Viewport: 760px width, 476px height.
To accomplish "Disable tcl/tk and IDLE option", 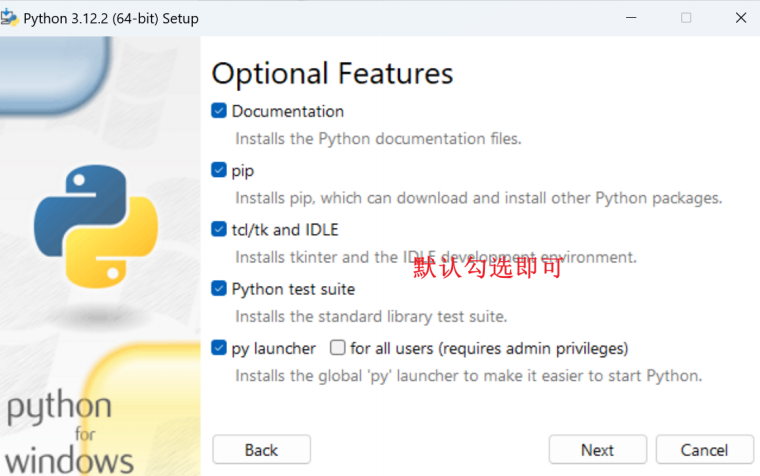I will point(219,229).
